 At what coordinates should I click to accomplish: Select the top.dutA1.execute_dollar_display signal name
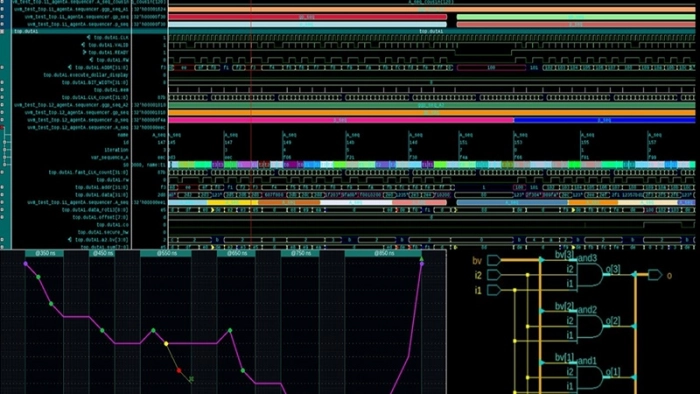coord(86,75)
